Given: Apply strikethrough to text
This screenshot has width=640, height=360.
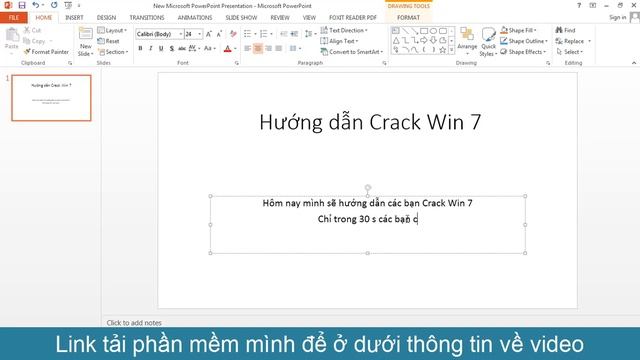Looking at the screenshot, I should pos(182,49).
